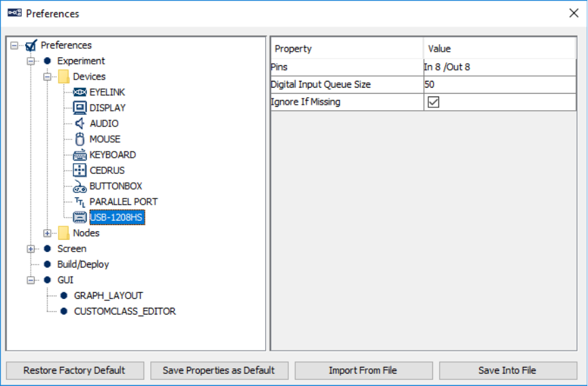588x386 pixels.
Task: Click the Nodes folder icon
Action: 64,233
